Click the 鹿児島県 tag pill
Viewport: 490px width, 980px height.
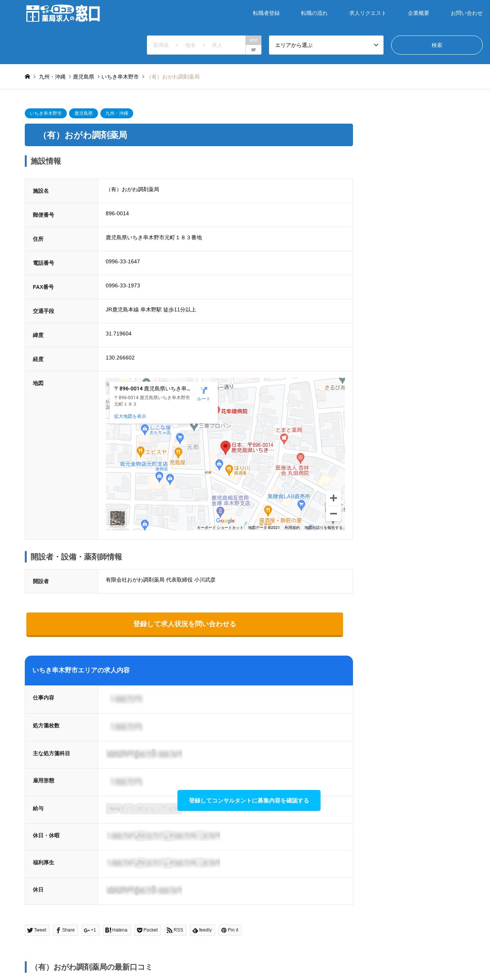pos(84,113)
